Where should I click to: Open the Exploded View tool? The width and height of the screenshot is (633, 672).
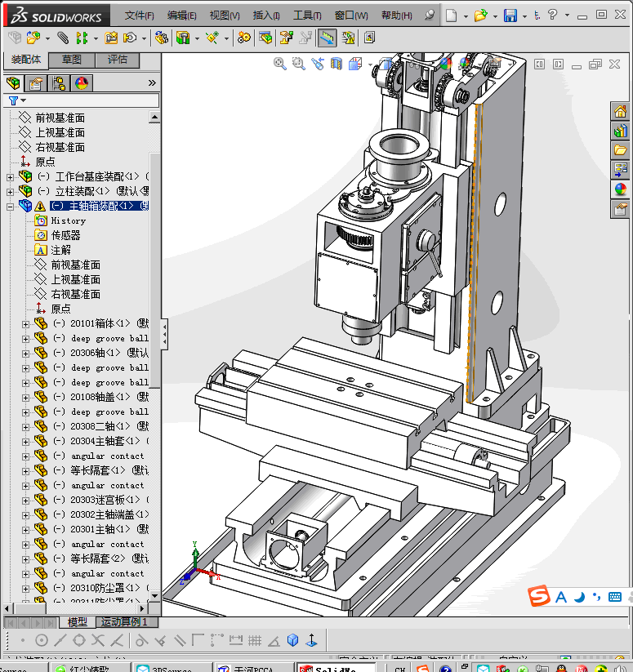[x=287, y=38]
